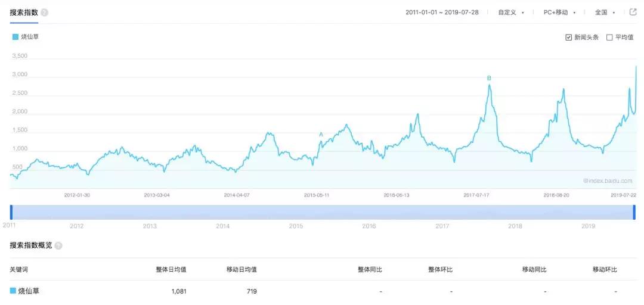Click right handle of timeline range slider
The width and height of the screenshot is (644, 305).
pos(634,212)
